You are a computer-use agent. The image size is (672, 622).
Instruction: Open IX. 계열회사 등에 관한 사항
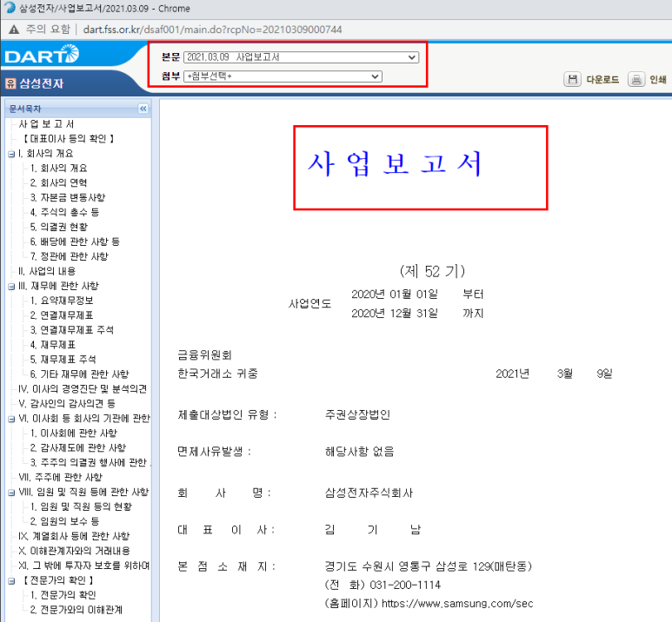(x=74, y=536)
